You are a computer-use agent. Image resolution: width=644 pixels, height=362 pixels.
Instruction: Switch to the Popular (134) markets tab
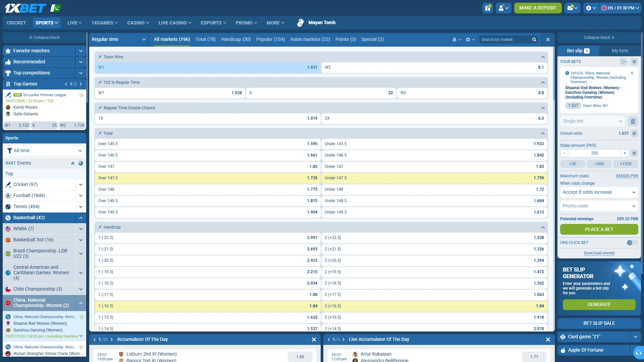(270, 40)
